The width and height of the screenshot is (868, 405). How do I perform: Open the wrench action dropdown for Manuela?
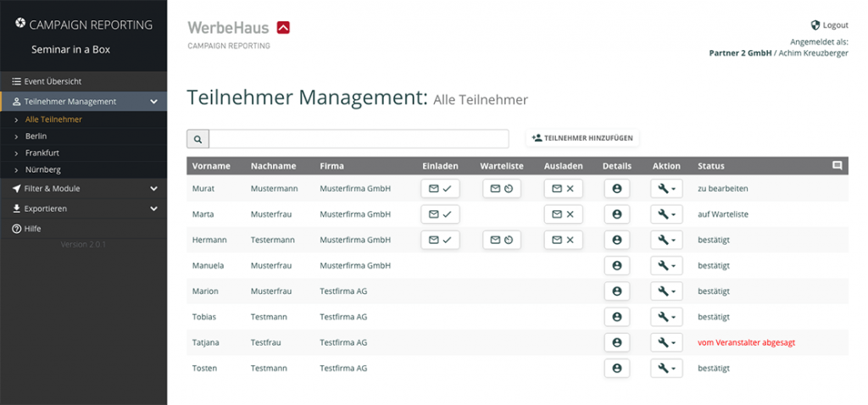click(x=666, y=265)
